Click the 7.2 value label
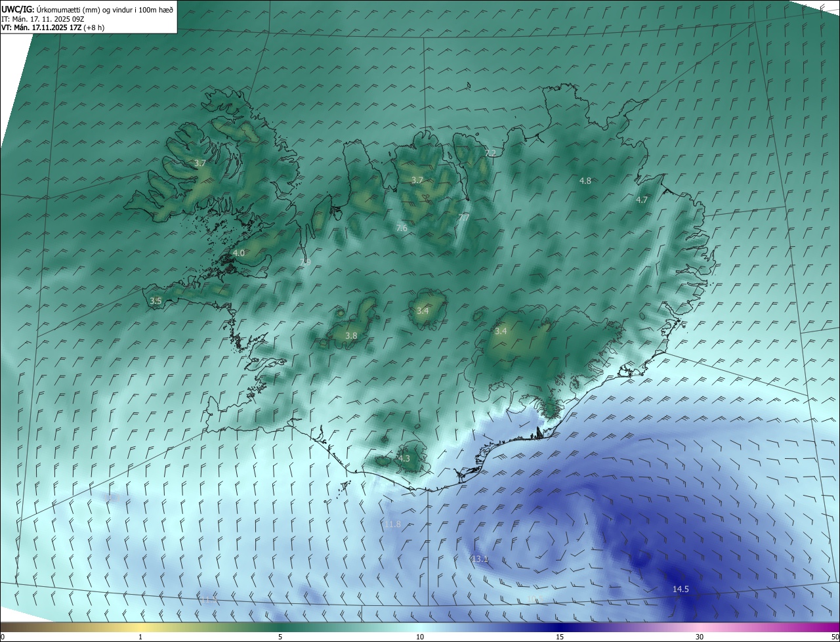The width and height of the screenshot is (840, 642). point(490,153)
